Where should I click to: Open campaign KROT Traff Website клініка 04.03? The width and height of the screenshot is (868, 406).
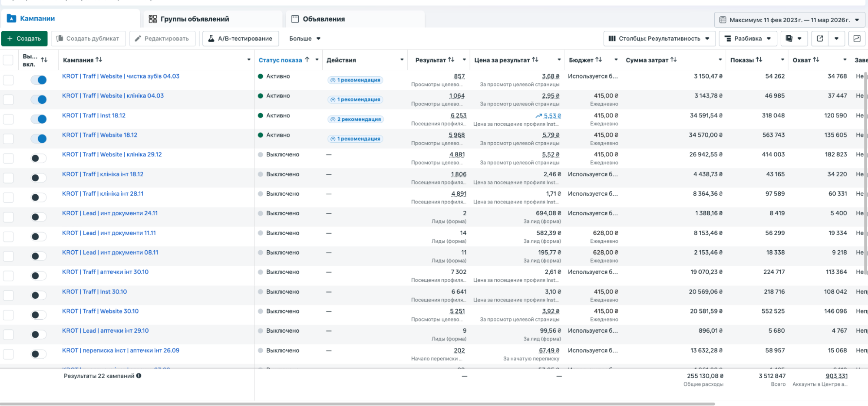(x=113, y=96)
